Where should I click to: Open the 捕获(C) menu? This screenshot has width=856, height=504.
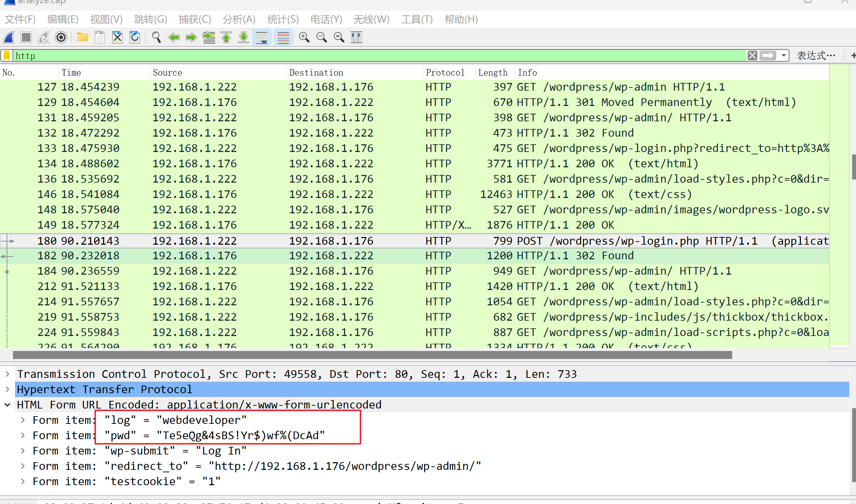(x=195, y=20)
